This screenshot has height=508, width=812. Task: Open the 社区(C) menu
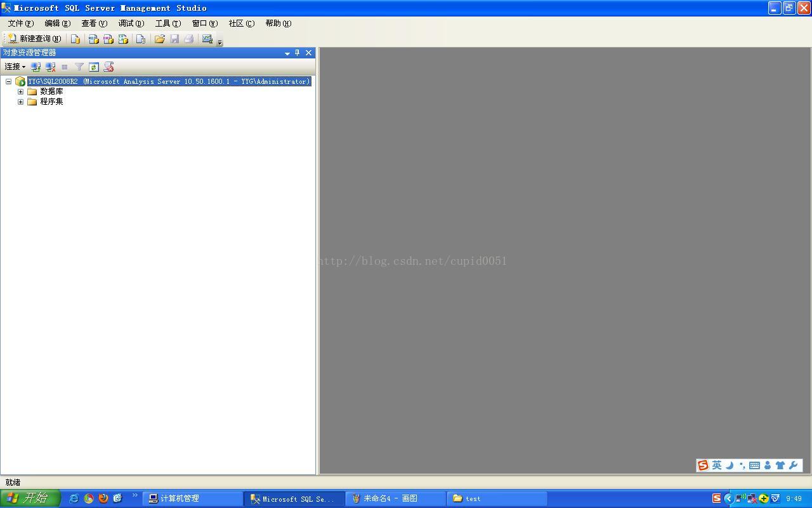242,23
